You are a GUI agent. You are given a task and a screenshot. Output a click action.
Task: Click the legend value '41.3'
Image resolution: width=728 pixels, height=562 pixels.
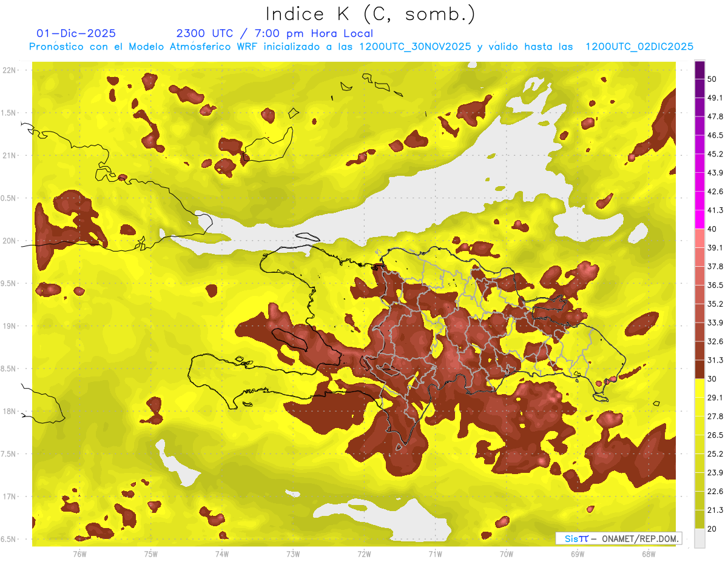coord(715,210)
